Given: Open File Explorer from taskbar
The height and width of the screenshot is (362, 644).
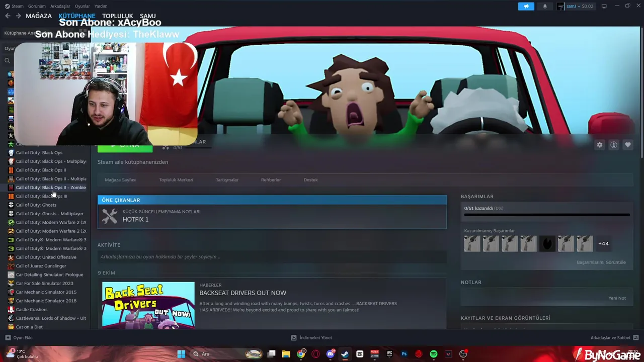Looking at the screenshot, I should [x=286, y=354].
